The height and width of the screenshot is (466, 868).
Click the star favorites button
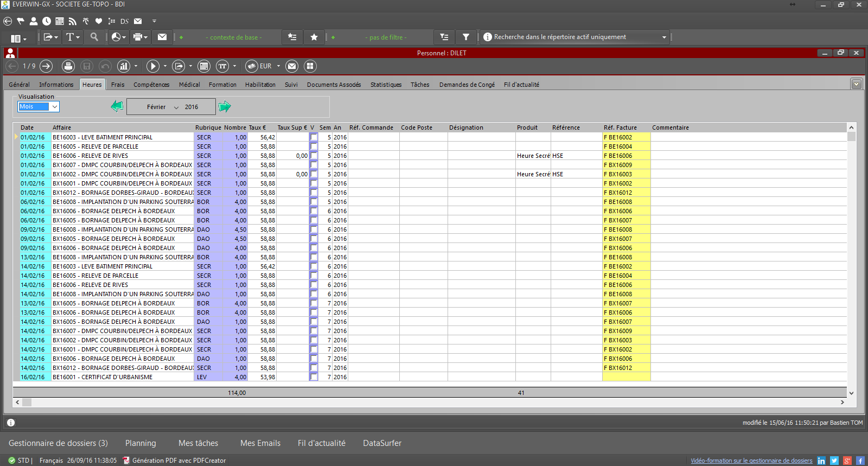pyautogui.click(x=314, y=37)
